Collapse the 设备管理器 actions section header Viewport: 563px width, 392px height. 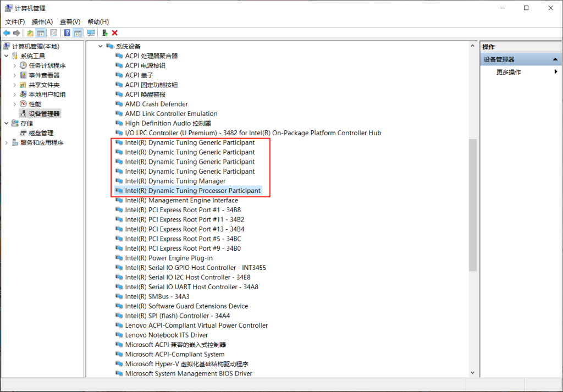[x=555, y=59]
